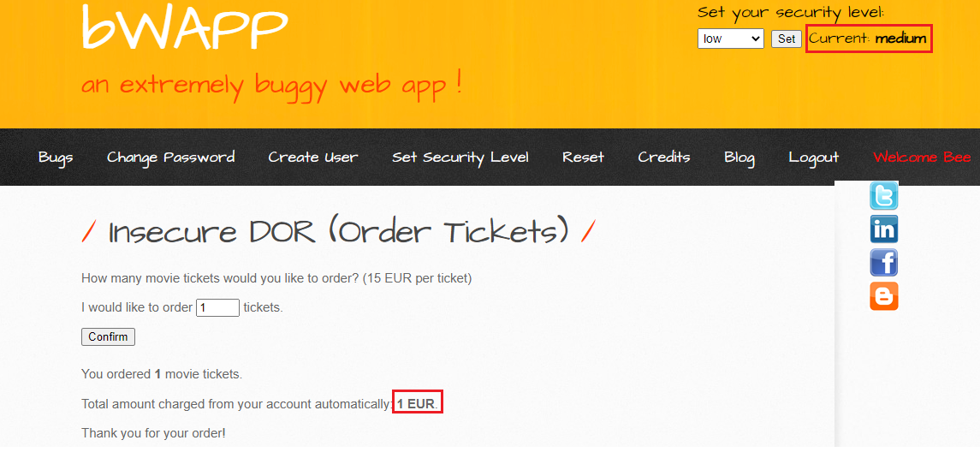The image size is (980, 464).
Task: Click the Reset menu item
Action: coord(583,157)
